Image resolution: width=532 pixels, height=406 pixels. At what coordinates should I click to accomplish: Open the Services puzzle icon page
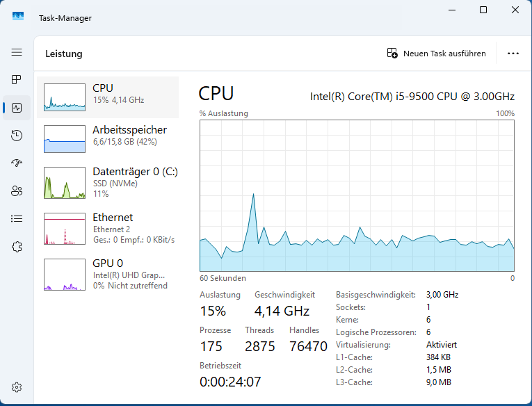pyautogui.click(x=17, y=247)
